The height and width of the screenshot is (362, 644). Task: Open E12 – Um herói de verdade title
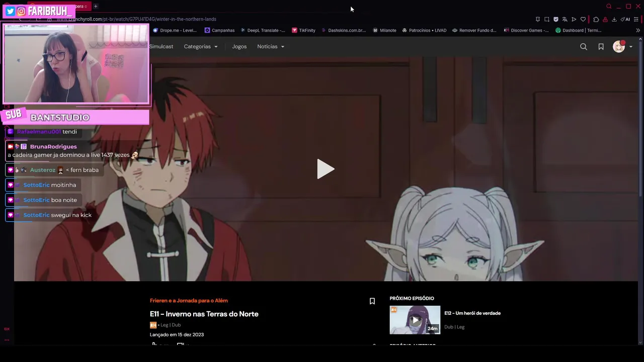472,313
